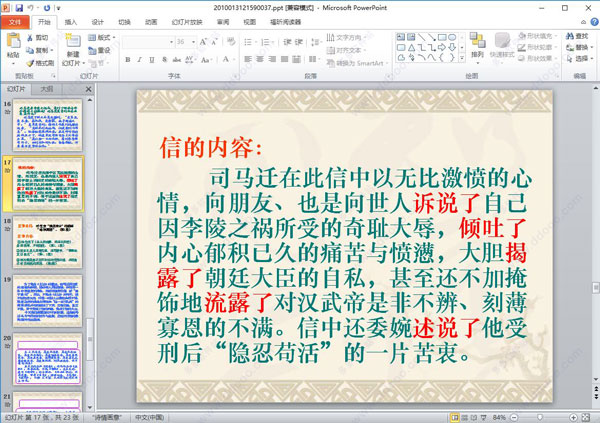
Task: Open the Change Case (Aa) dropdown
Action: point(206,59)
